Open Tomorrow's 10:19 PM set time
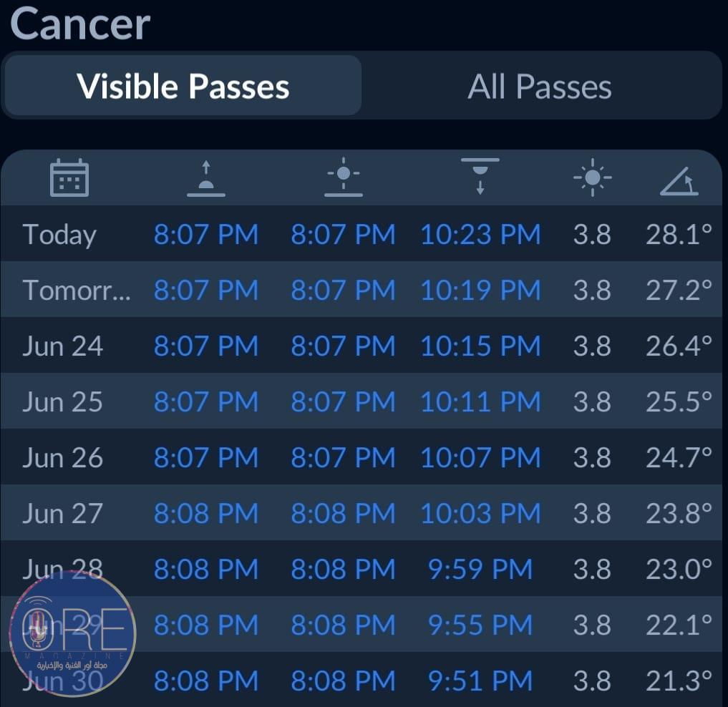This screenshot has height=707, width=728. [480, 291]
